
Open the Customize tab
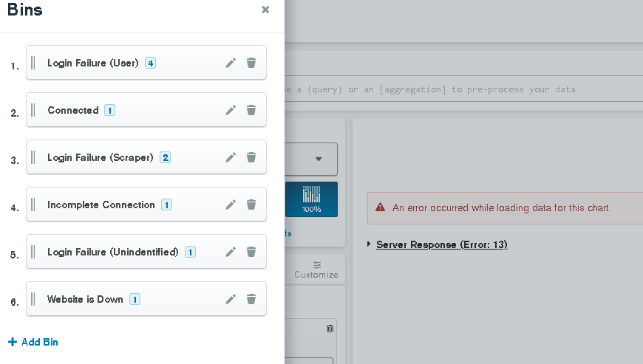(316, 269)
